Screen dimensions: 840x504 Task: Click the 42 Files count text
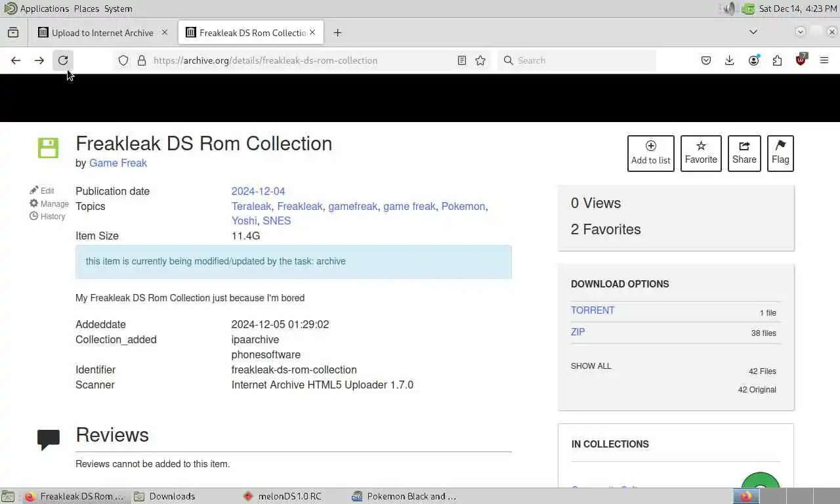coord(763,371)
